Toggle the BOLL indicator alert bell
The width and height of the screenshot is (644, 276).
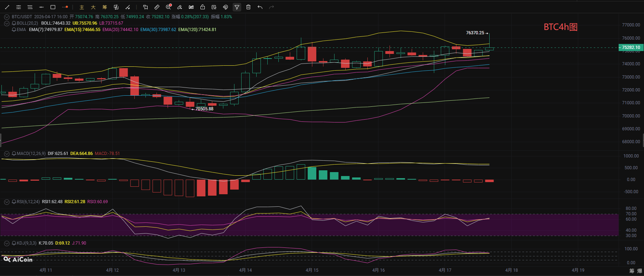point(14,23)
